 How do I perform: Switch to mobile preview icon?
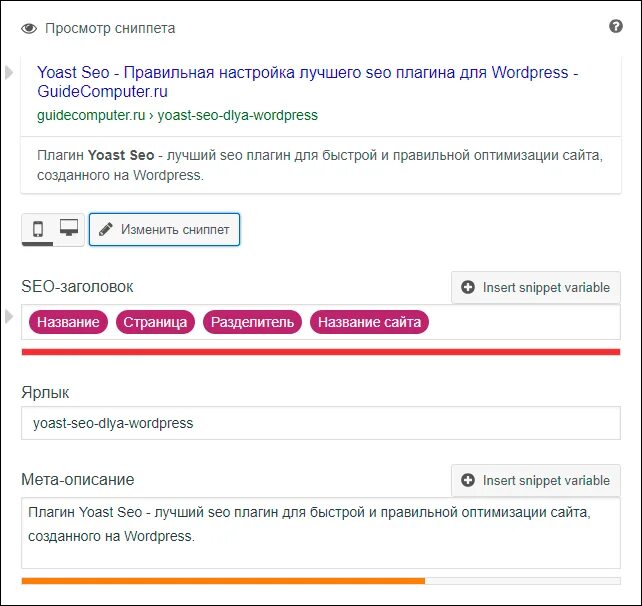[x=38, y=229]
